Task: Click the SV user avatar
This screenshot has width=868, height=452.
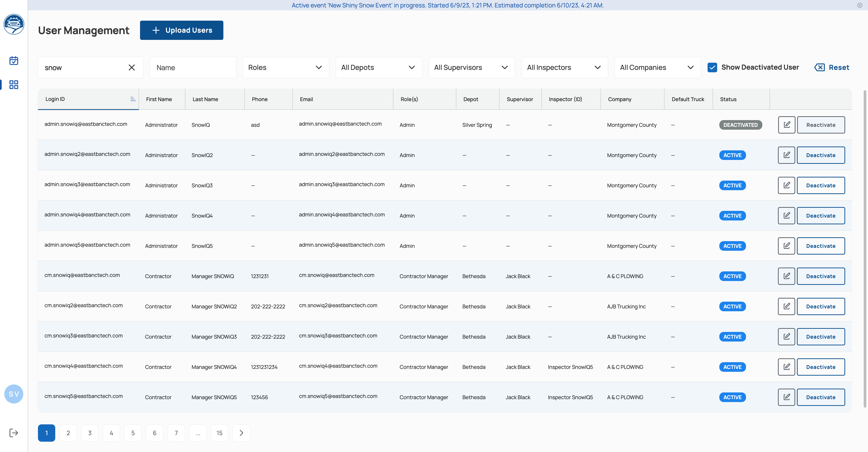Action: pyautogui.click(x=13, y=394)
